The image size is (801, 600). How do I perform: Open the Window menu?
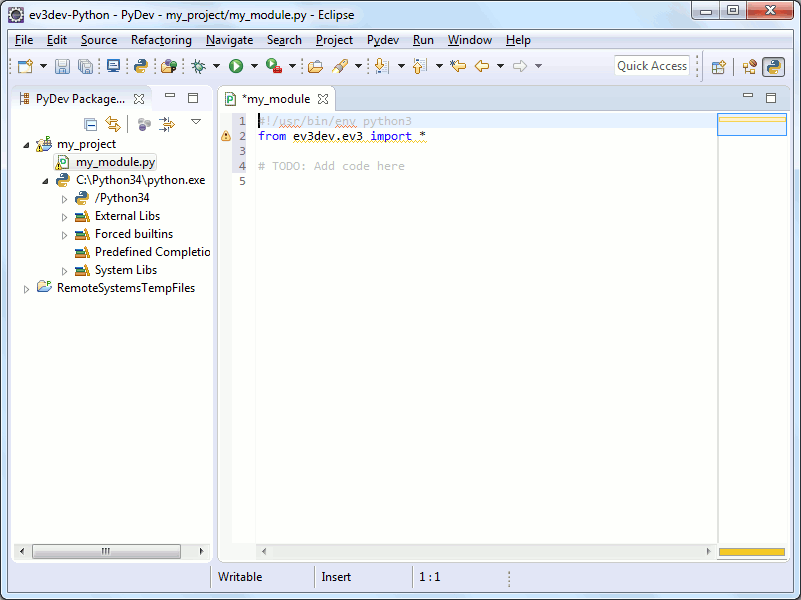click(x=469, y=40)
